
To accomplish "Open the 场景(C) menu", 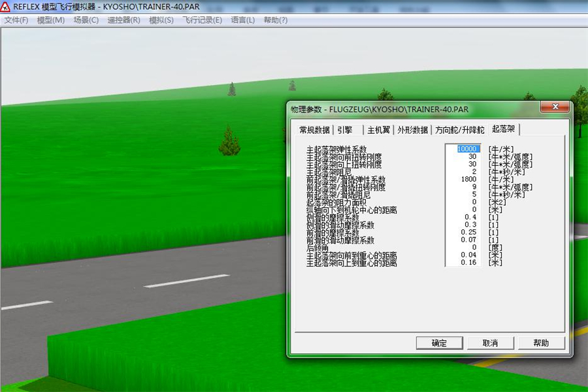I will (x=86, y=20).
